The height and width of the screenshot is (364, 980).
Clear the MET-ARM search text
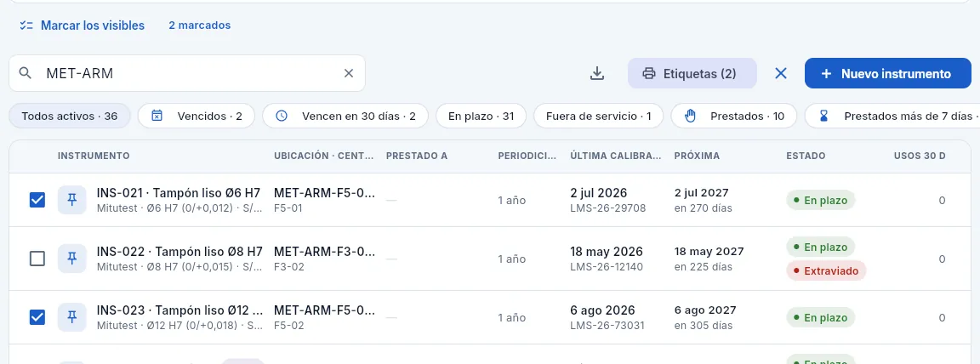pos(349,73)
